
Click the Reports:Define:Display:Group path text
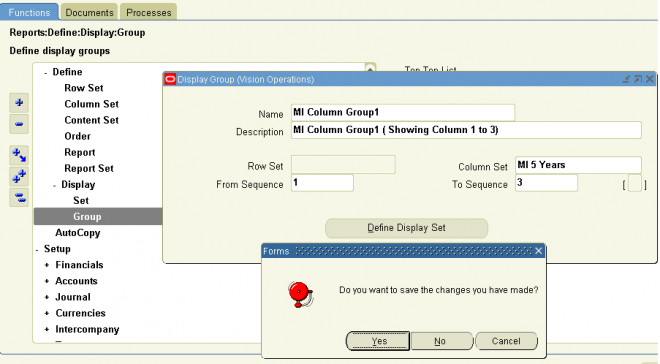pos(77,32)
